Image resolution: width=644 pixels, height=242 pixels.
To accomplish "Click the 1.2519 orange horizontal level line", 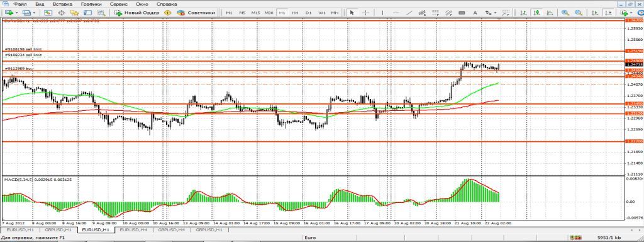I will coord(312,51).
